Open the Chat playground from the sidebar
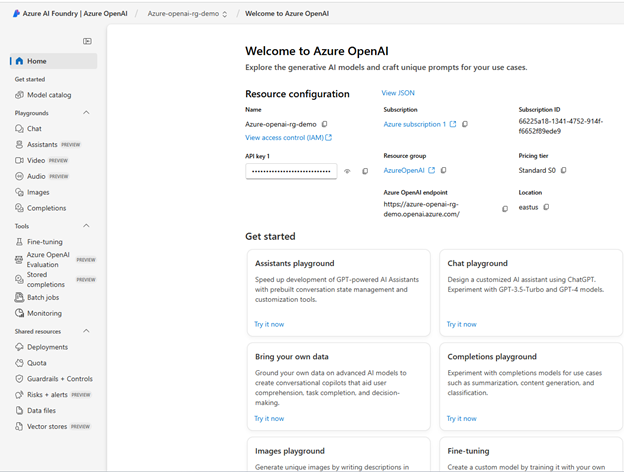 click(x=34, y=129)
